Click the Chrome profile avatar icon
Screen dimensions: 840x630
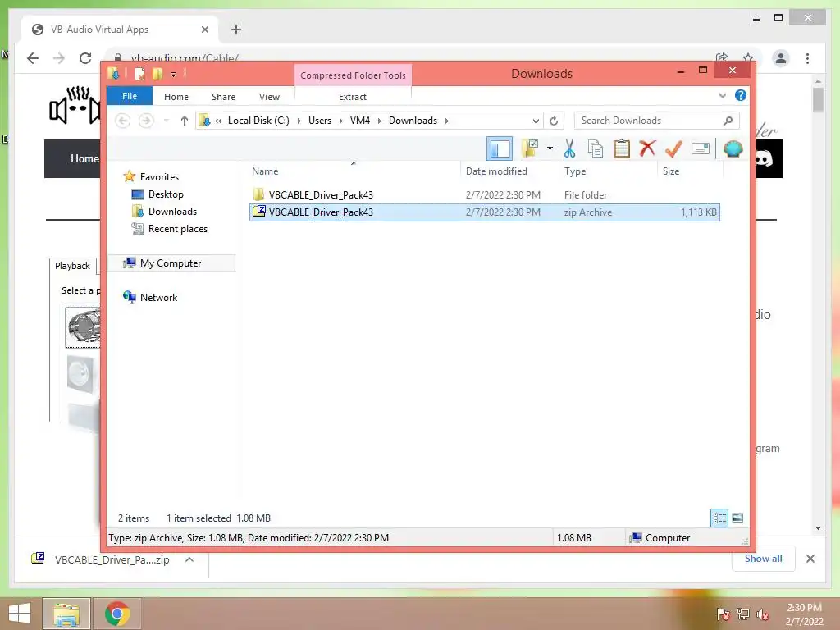pos(781,58)
